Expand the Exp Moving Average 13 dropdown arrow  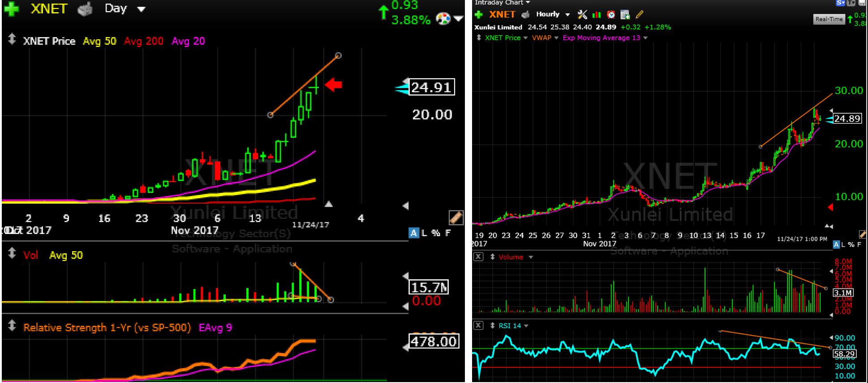pyautogui.click(x=645, y=38)
